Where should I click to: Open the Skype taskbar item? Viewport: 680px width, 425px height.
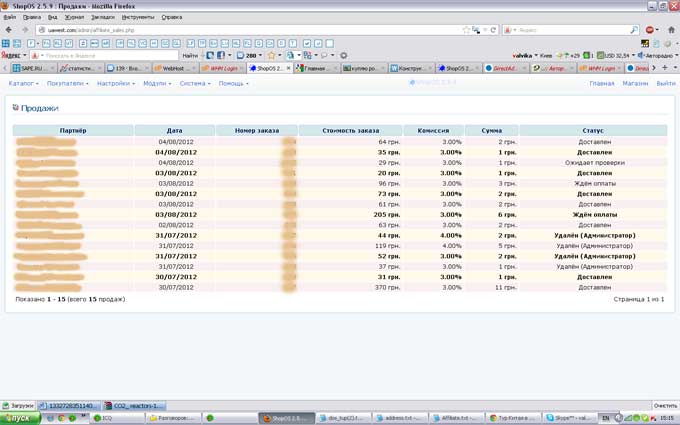577,417
